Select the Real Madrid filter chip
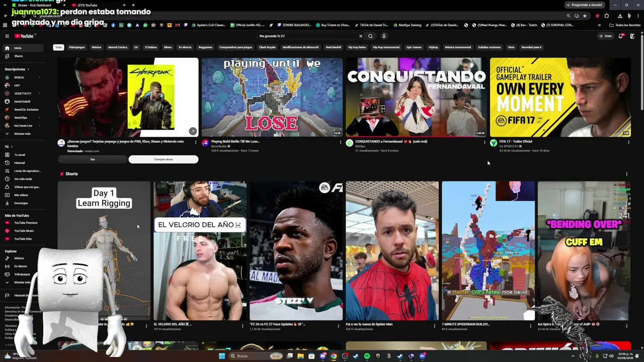 (333, 47)
